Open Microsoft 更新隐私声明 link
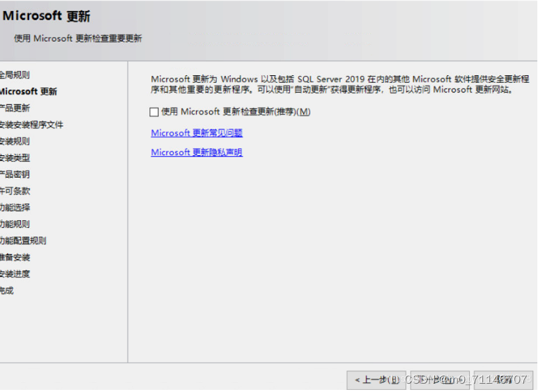This screenshot has height=392, width=538. pos(197,152)
